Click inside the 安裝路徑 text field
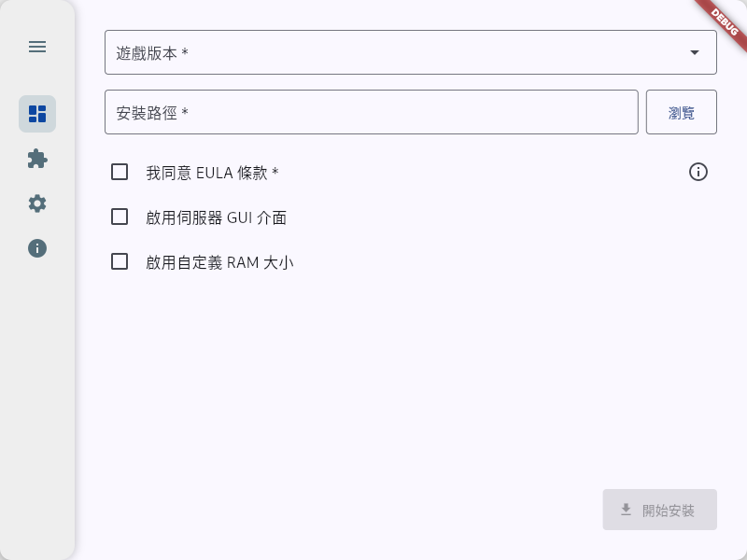 372,112
